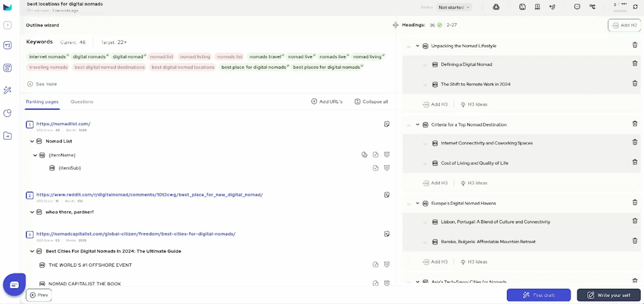Select the Ranking pages tab
The width and height of the screenshot is (644, 304).
[x=42, y=102]
